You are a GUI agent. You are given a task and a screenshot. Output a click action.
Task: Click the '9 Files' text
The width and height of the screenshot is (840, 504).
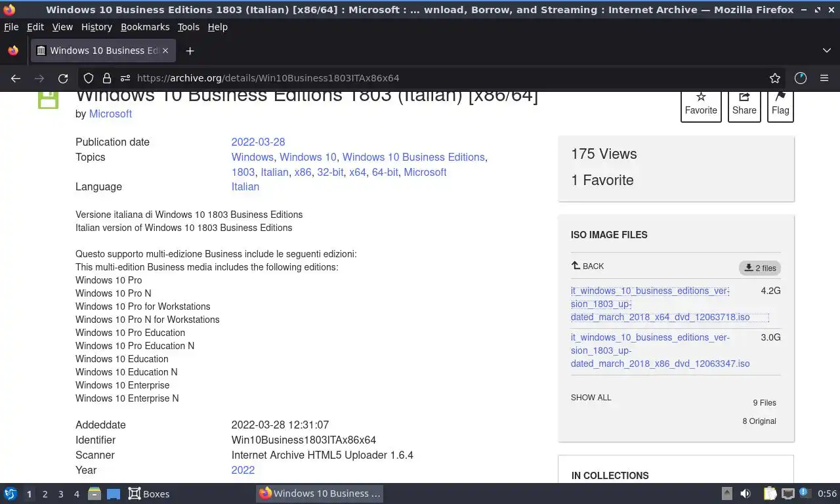click(x=765, y=403)
